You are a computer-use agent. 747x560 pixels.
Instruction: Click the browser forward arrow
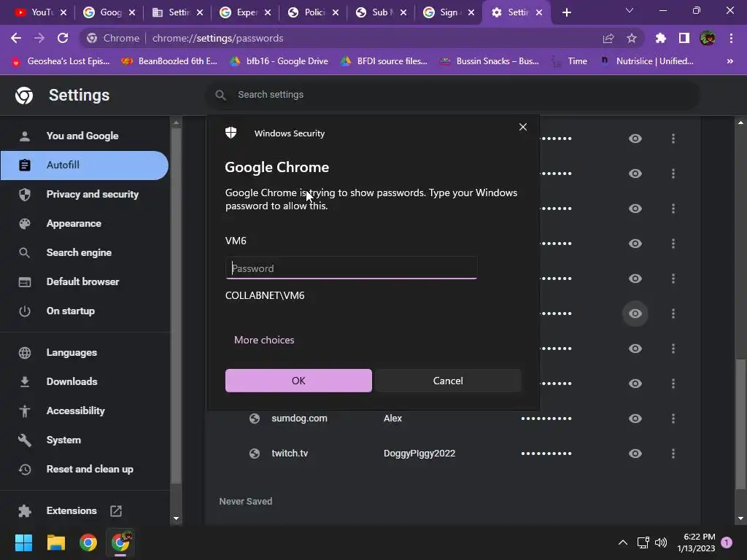click(x=39, y=38)
